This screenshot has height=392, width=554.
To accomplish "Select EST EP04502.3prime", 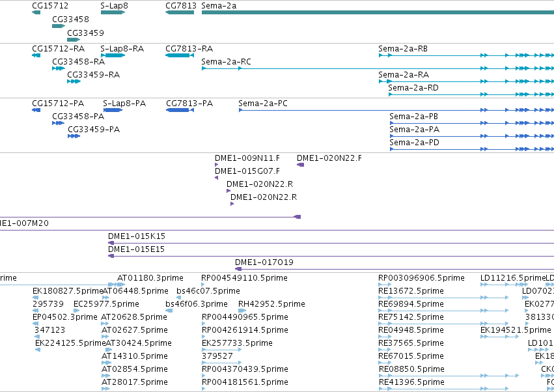I will (64, 317).
